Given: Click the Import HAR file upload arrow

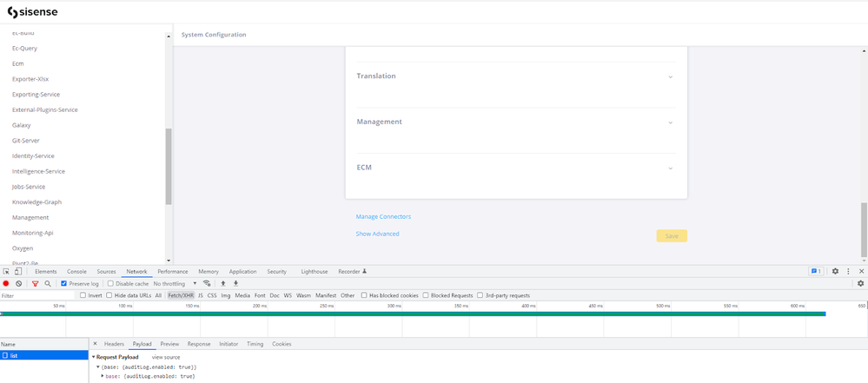Looking at the screenshot, I should pos(223,284).
